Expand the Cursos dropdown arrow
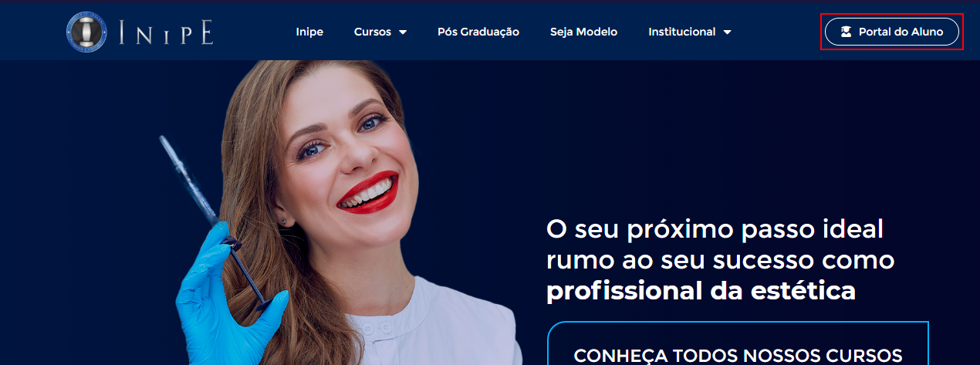980x365 pixels. [403, 32]
